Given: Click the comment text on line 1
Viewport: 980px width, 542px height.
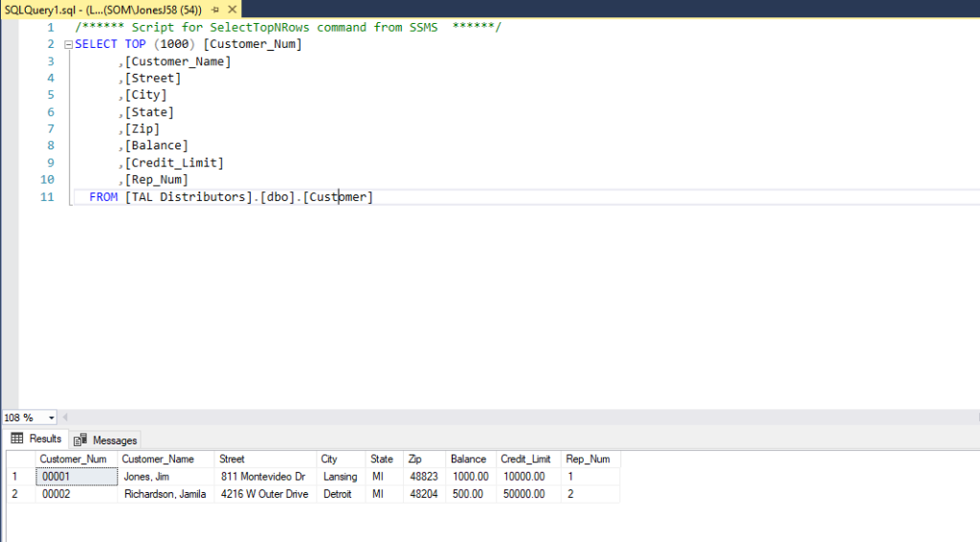Looking at the screenshot, I should (288, 28).
